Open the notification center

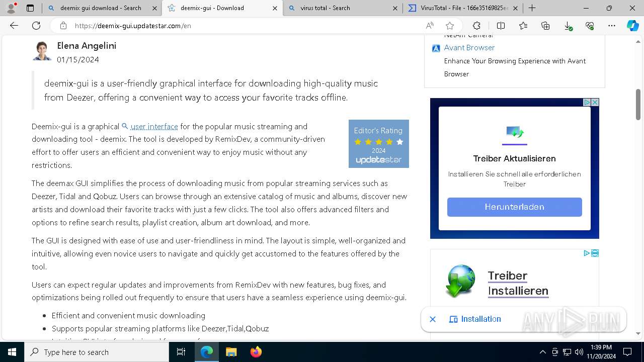(x=627, y=352)
